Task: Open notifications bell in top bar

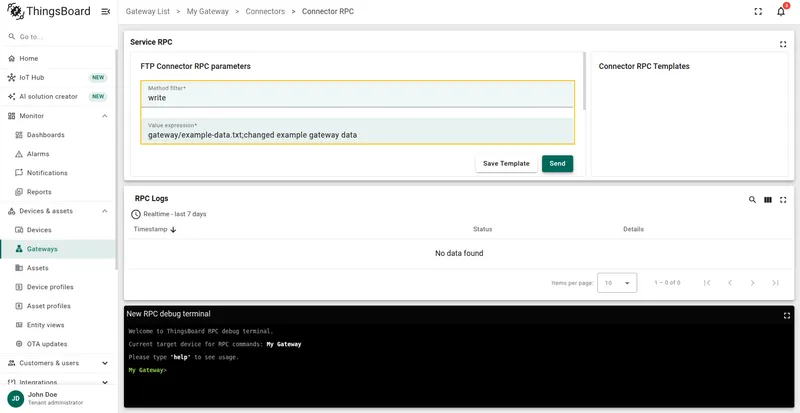Action: [781, 11]
